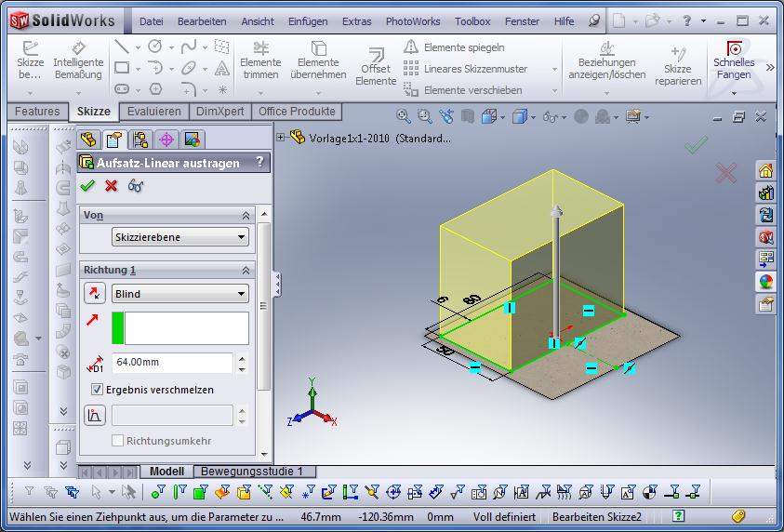Cancel feature with red X icon
This screenshot has height=532, width=784.
[112, 185]
